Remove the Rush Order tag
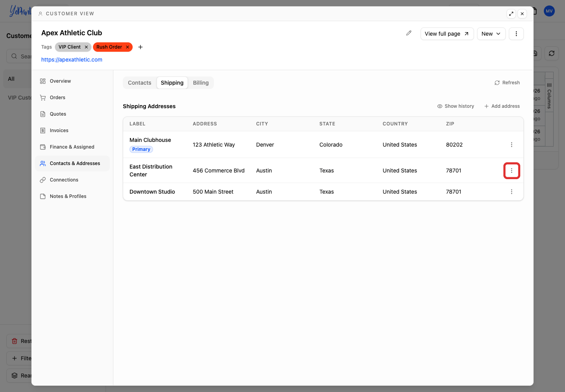The width and height of the screenshot is (565, 392). (x=128, y=47)
